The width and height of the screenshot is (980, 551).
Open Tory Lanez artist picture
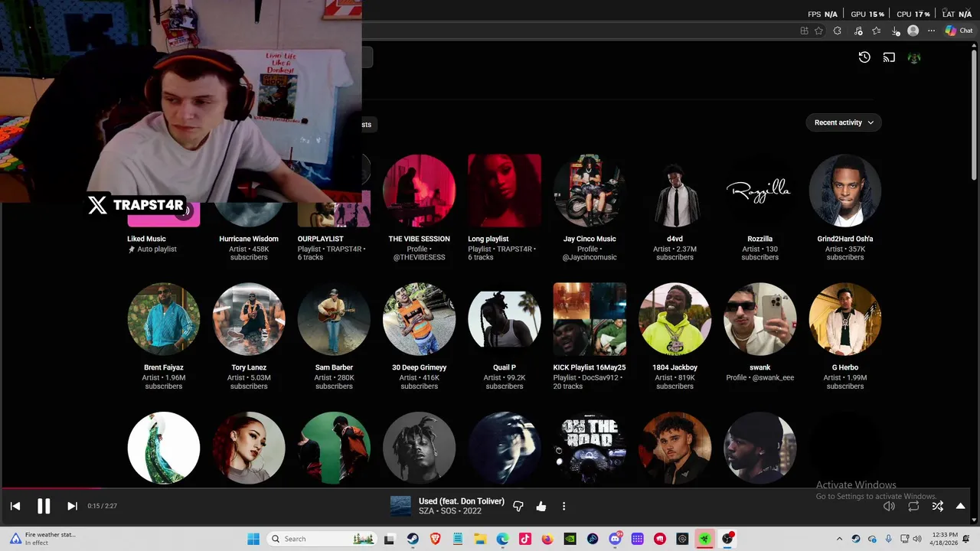click(249, 319)
